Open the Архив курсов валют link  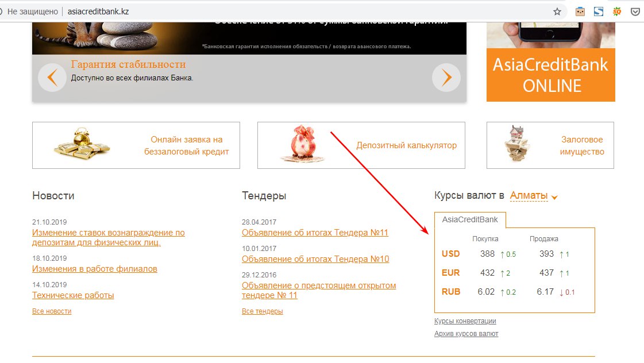[x=466, y=334]
